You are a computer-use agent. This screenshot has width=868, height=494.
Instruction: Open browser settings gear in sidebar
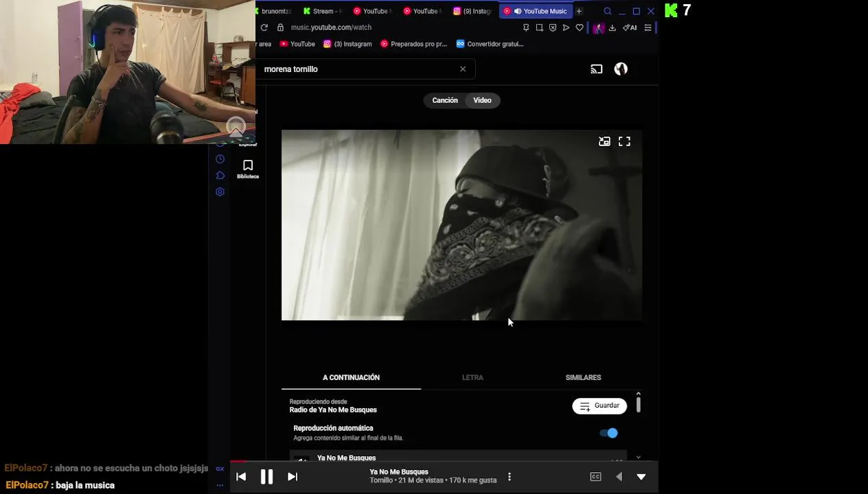coord(220,192)
